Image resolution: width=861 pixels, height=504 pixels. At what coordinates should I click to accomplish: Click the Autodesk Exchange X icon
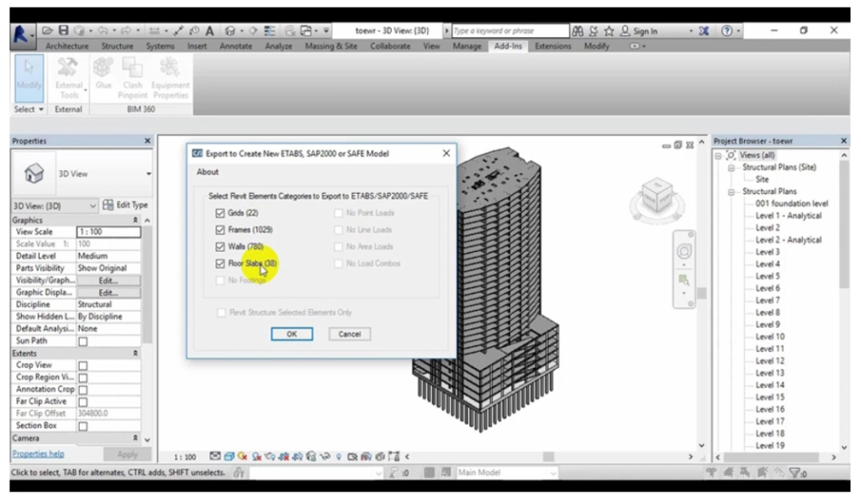click(x=704, y=31)
